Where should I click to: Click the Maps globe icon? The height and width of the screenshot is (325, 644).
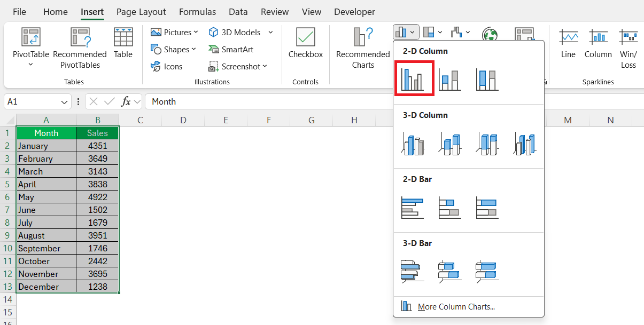(490, 34)
